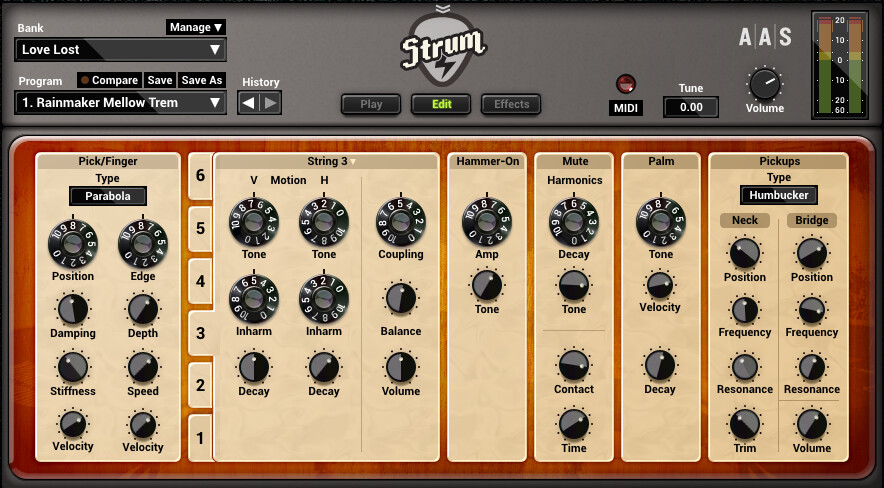Click the Mute Tone knob
Screen dimensions: 884x488
(x=574, y=285)
